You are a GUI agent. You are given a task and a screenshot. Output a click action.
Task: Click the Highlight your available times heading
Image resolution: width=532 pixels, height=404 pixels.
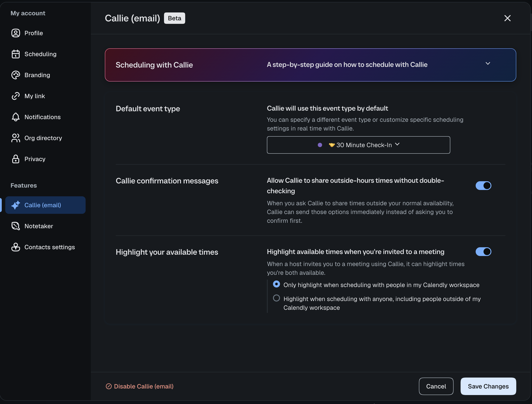pyautogui.click(x=167, y=252)
